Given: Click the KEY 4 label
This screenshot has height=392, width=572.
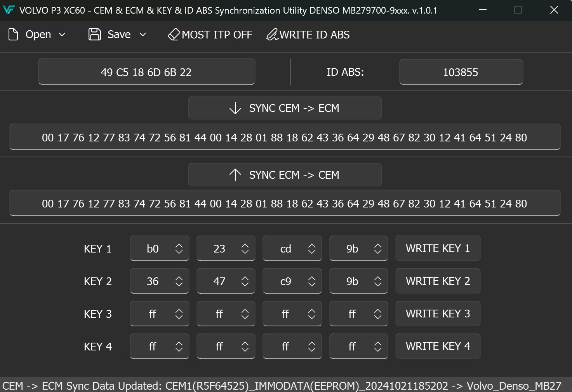Looking at the screenshot, I should [98, 347].
